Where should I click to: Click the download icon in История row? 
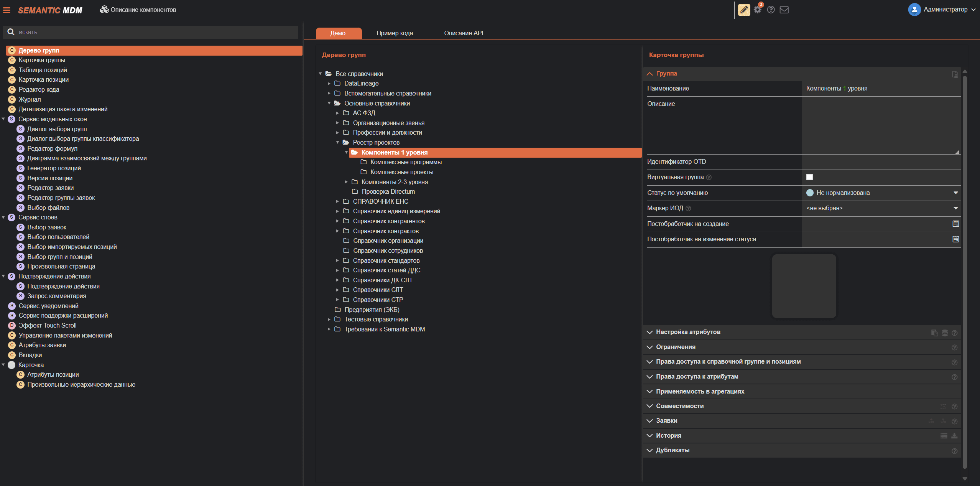pos(955,436)
